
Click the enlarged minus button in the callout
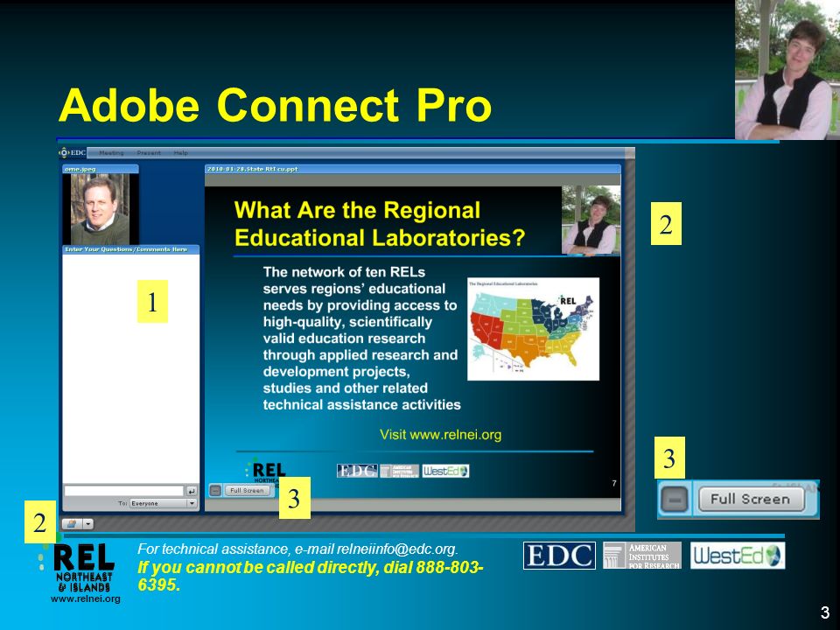(x=675, y=500)
